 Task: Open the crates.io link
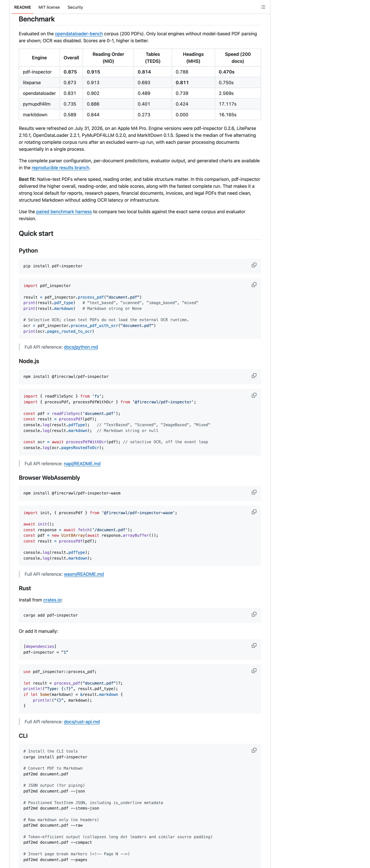point(52,600)
